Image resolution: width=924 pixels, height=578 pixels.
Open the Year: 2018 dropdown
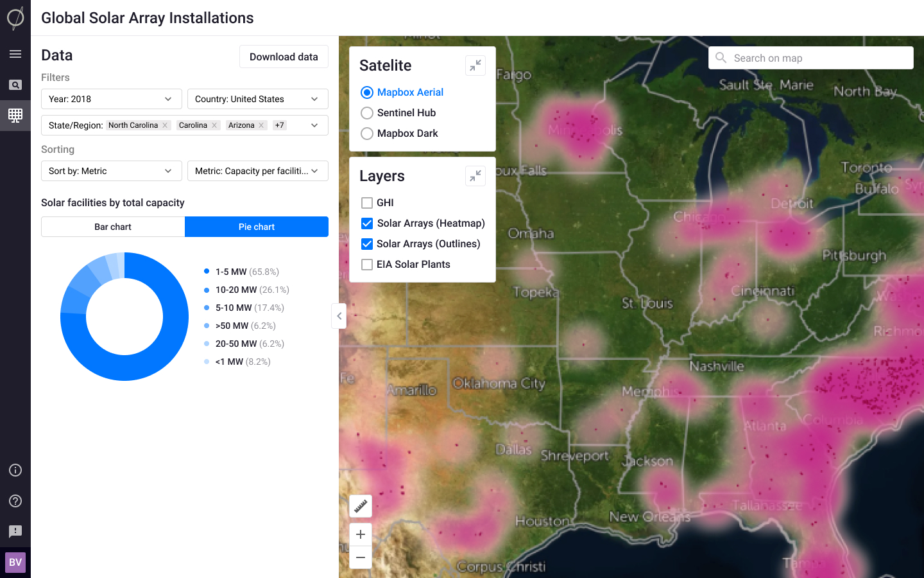click(x=112, y=99)
